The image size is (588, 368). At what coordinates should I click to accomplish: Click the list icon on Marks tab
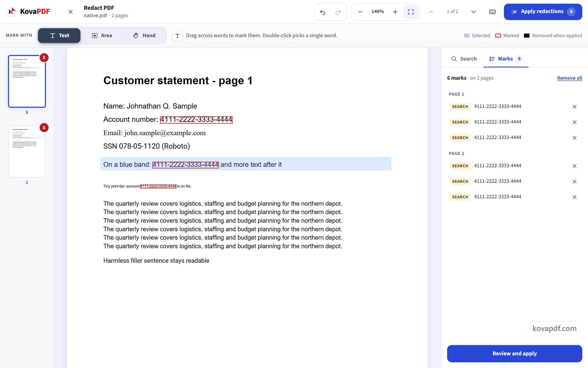pyautogui.click(x=492, y=59)
